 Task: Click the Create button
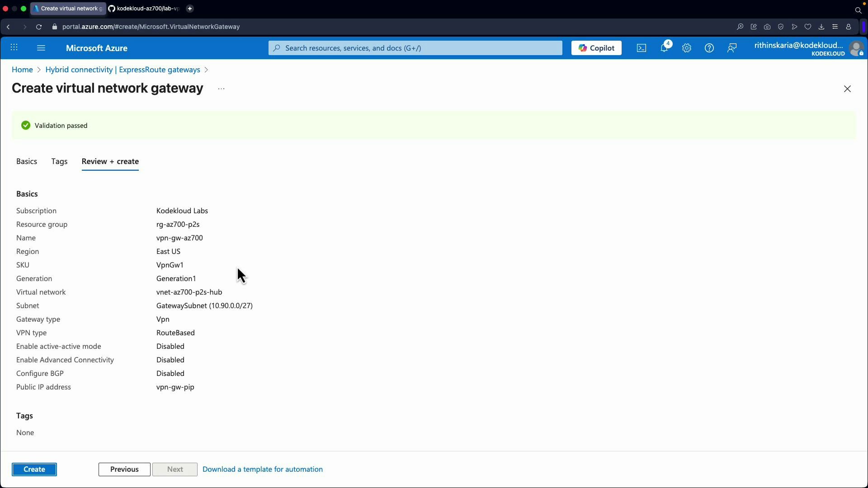(x=34, y=469)
